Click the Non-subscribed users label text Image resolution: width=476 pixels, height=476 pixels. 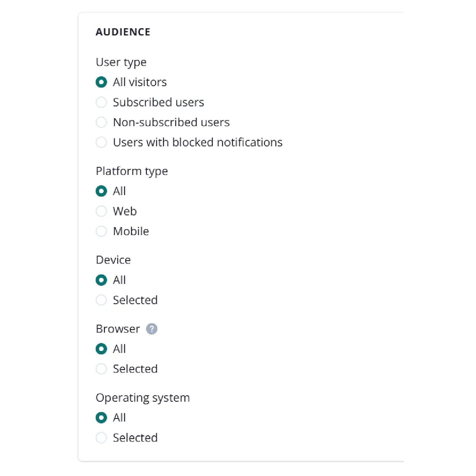coord(171,122)
